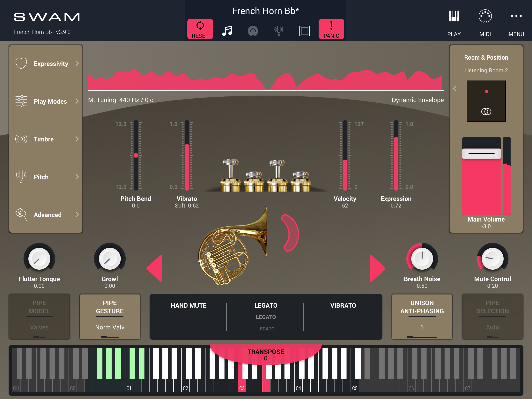Click the PANIC button
The height and width of the screenshot is (399, 532).
tap(331, 29)
